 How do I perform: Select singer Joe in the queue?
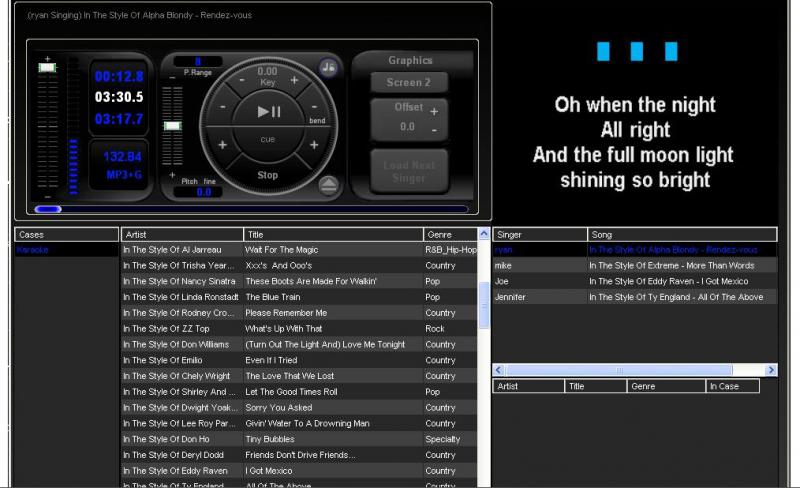click(502, 281)
